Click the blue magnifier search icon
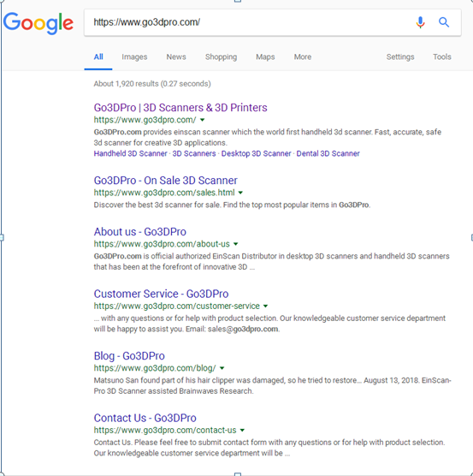This screenshot has height=476, width=473. click(x=444, y=22)
